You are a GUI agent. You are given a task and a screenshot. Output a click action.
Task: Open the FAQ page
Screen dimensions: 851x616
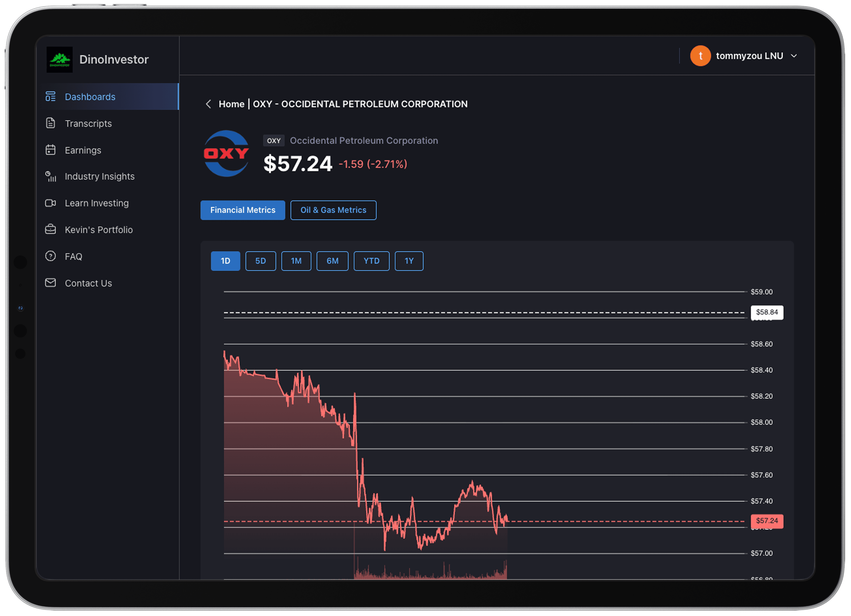point(108,257)
